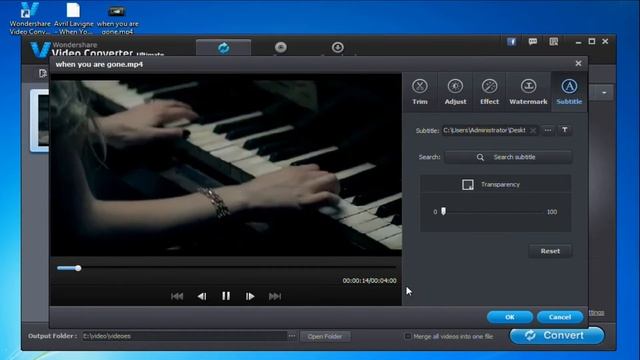Close the when you are gone.mp4 dialog
This screenshot has width=640, height=360.
(x=578, y=63)
